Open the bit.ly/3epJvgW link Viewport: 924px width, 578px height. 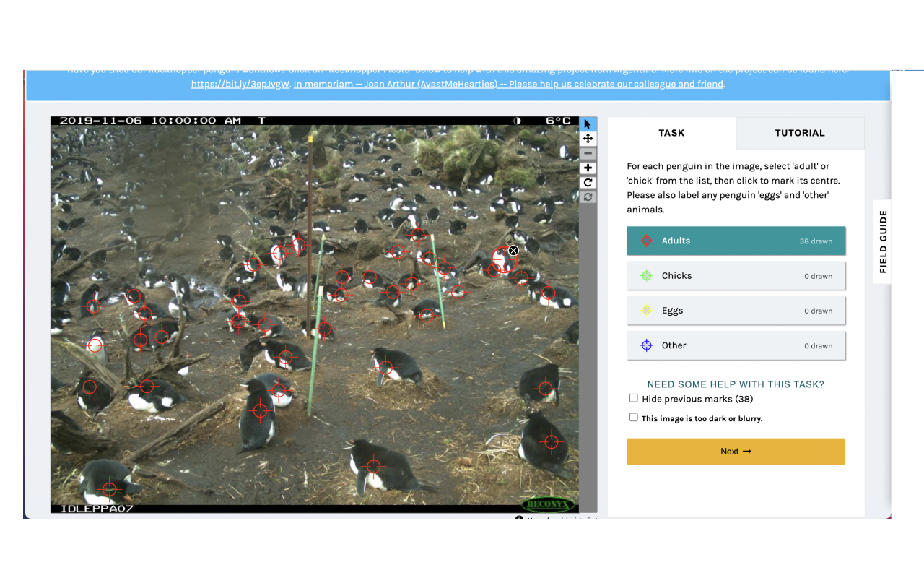click(x=240, y=84)
